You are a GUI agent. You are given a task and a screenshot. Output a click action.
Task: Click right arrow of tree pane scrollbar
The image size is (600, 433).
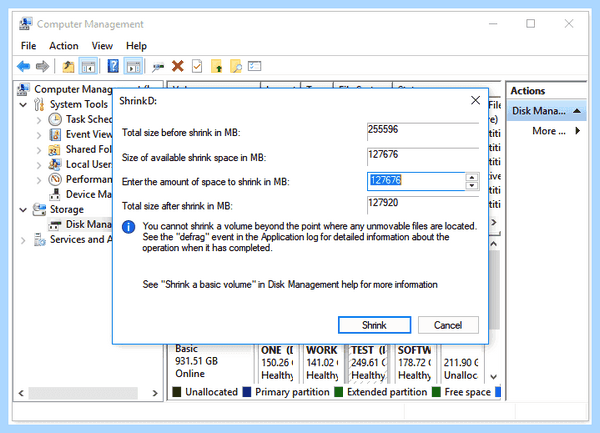(x=155, y=393)
